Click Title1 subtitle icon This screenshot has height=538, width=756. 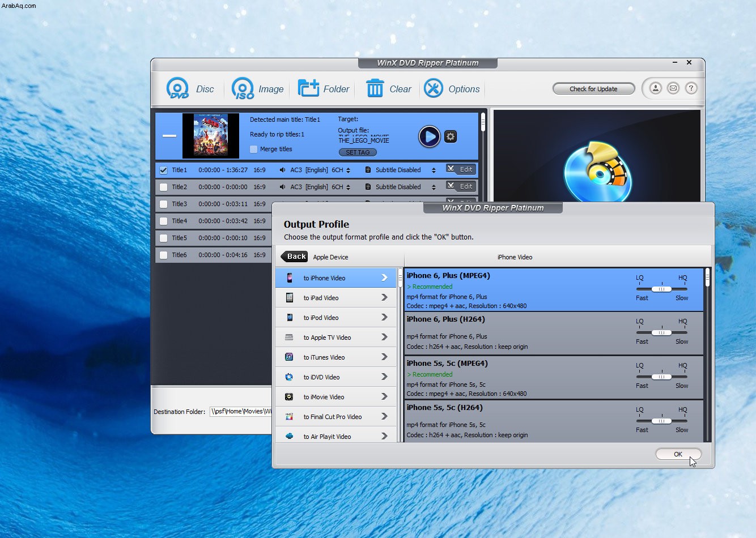(368, 170)
